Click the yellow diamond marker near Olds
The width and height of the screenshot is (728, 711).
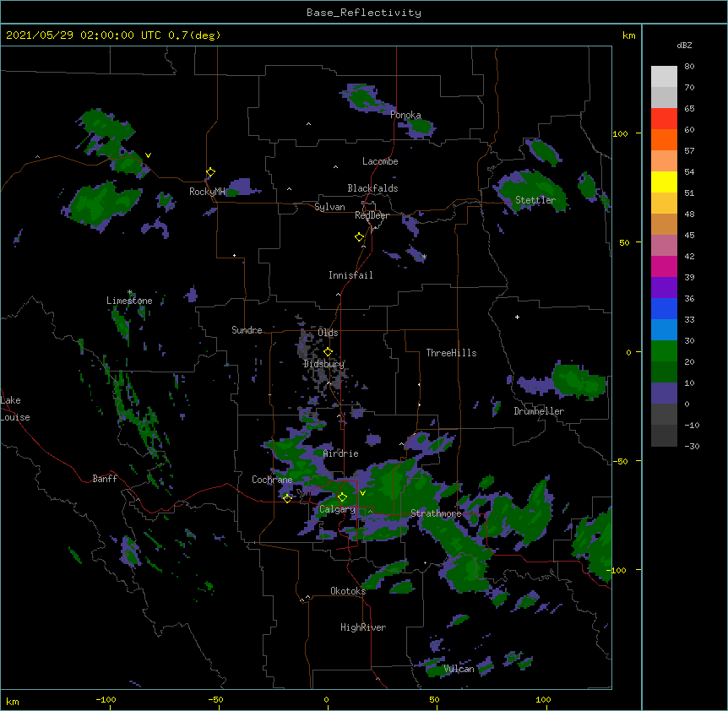(328, 352)
